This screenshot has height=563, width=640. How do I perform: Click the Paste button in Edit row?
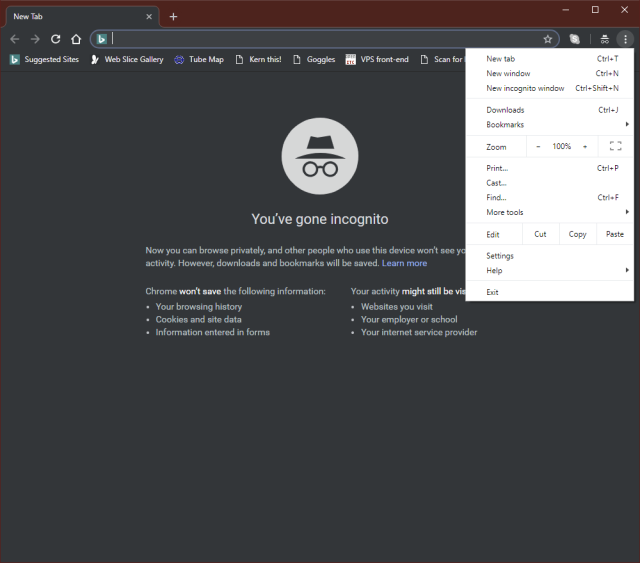[x=615, y=234]
